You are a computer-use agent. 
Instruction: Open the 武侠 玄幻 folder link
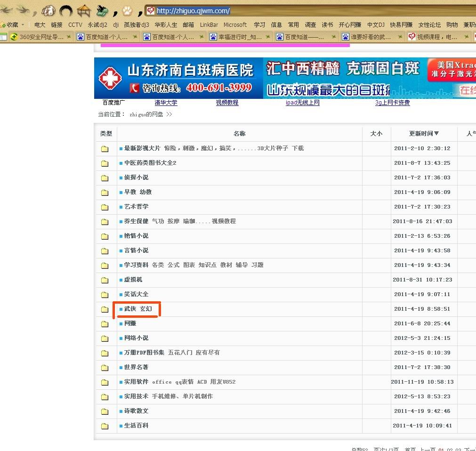(138, 309)
